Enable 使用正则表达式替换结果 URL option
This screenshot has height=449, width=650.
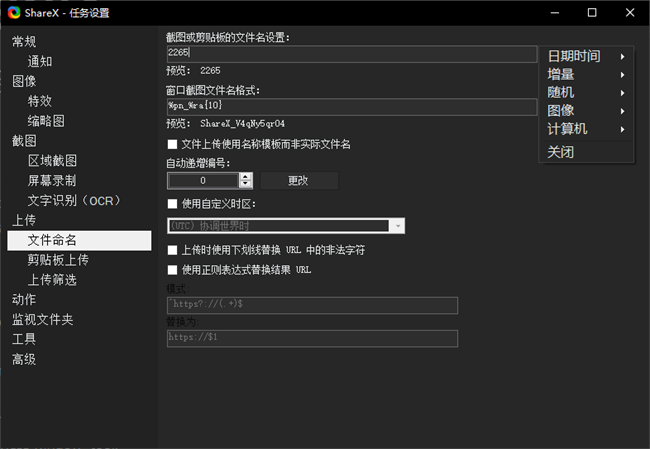tap(173, 269)
